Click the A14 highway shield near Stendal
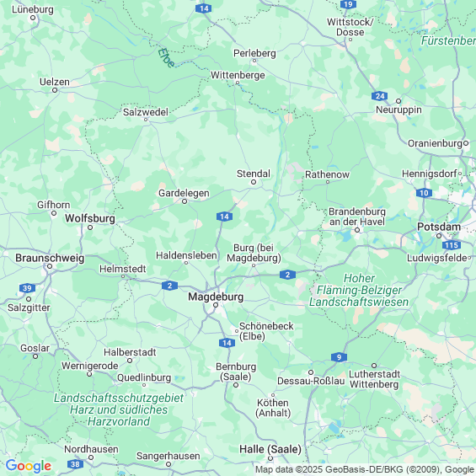 (x=224, y=217)
